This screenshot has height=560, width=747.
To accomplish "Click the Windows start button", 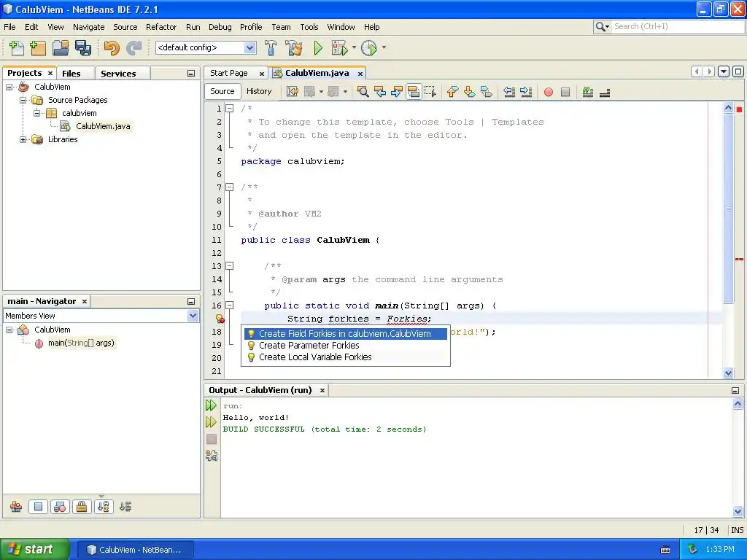I will click(35, 550).
